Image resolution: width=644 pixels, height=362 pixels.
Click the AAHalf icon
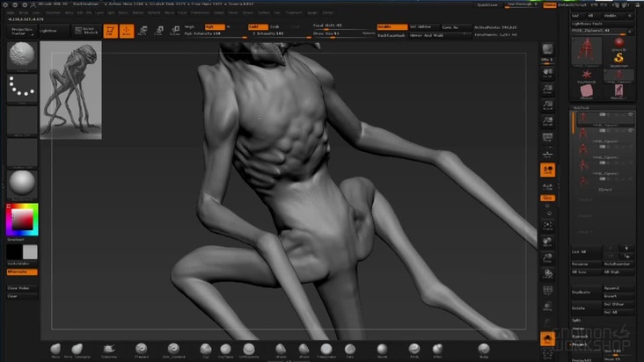547,121
